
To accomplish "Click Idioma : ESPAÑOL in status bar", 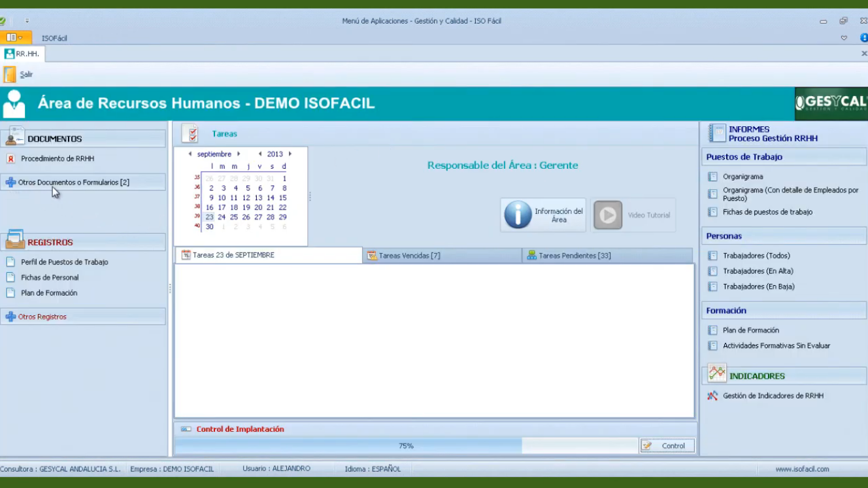I will 373,469.
